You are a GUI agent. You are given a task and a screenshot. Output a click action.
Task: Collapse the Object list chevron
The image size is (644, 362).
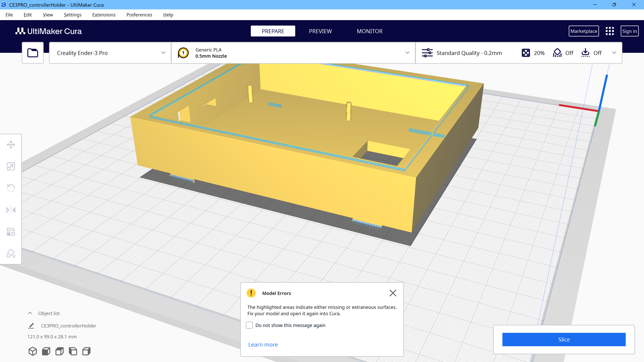point(30,313)
